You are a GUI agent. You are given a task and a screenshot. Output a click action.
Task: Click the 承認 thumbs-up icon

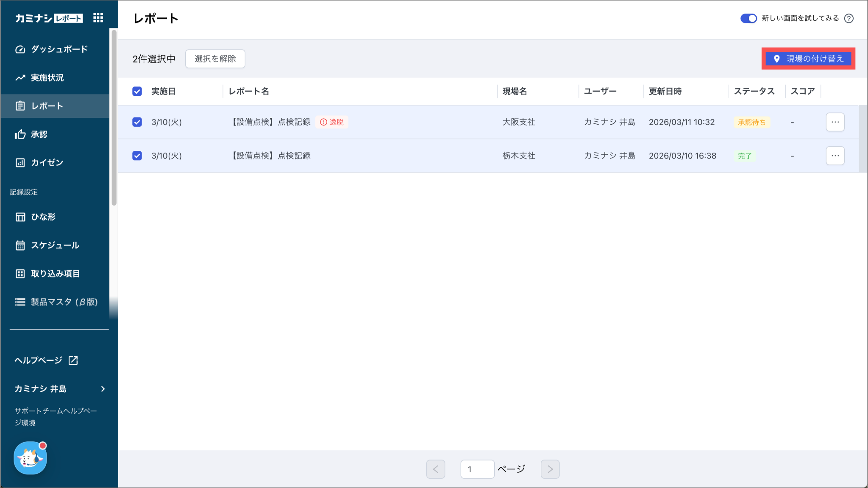(20, 134)
